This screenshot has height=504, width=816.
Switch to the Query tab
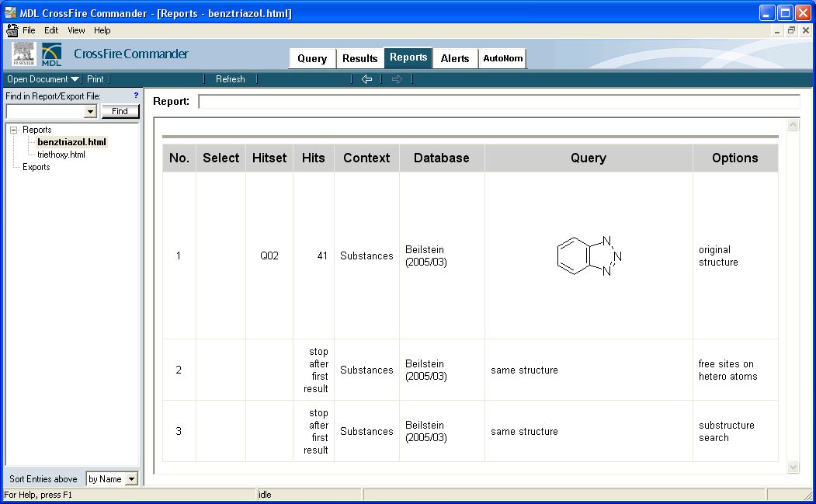pyautogui.click(x=312, y=58)
